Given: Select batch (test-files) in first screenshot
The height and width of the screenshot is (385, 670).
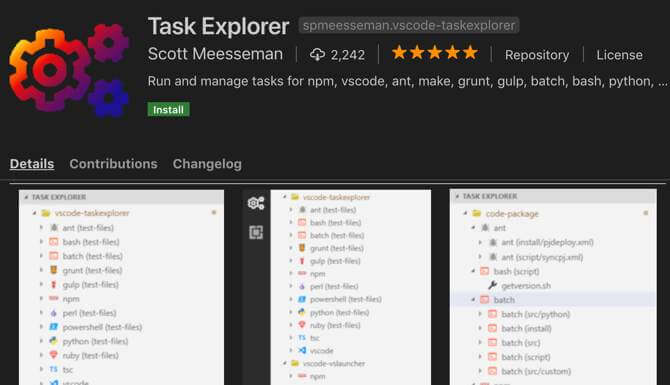Looking at the screenshot, I should coord(92,256).
